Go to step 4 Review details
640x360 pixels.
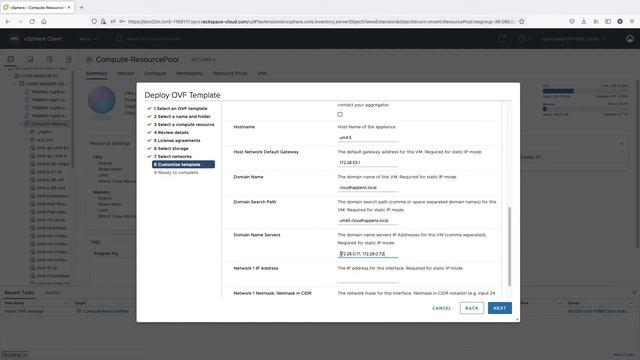[171, 132]
